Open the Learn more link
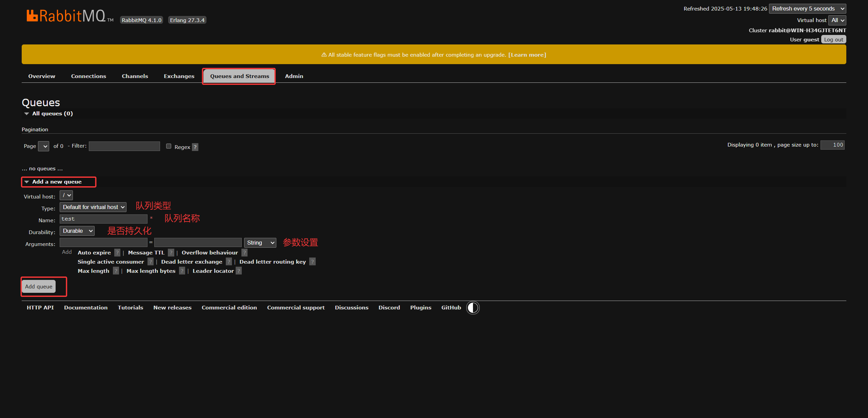 527,55
